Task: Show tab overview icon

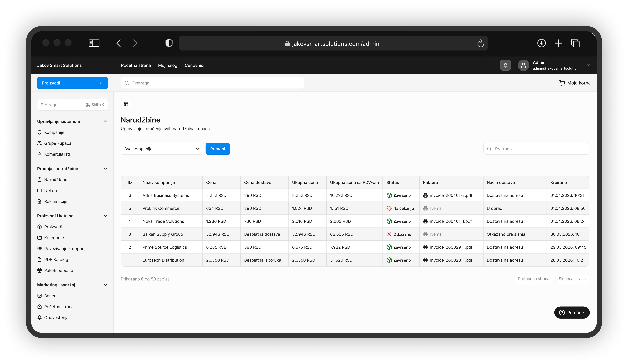Action: tap(575, 43)
